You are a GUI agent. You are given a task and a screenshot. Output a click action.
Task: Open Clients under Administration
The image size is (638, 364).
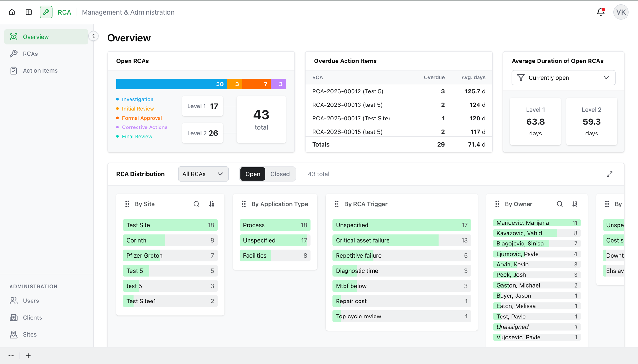46,317
